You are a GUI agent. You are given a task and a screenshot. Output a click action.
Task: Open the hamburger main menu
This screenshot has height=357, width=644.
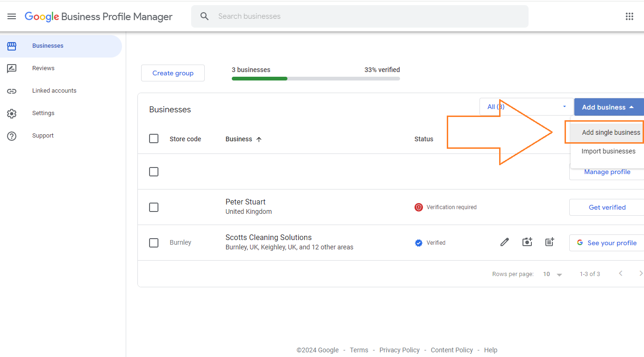[12, 16]
